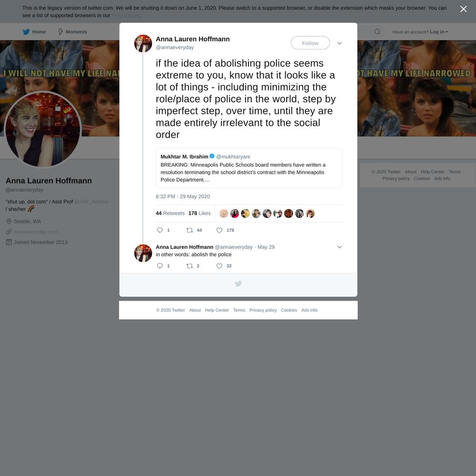Retweet the 'abolish the police' reply tweet
Screen dimensions: 476x476
[x=189, y=266]
